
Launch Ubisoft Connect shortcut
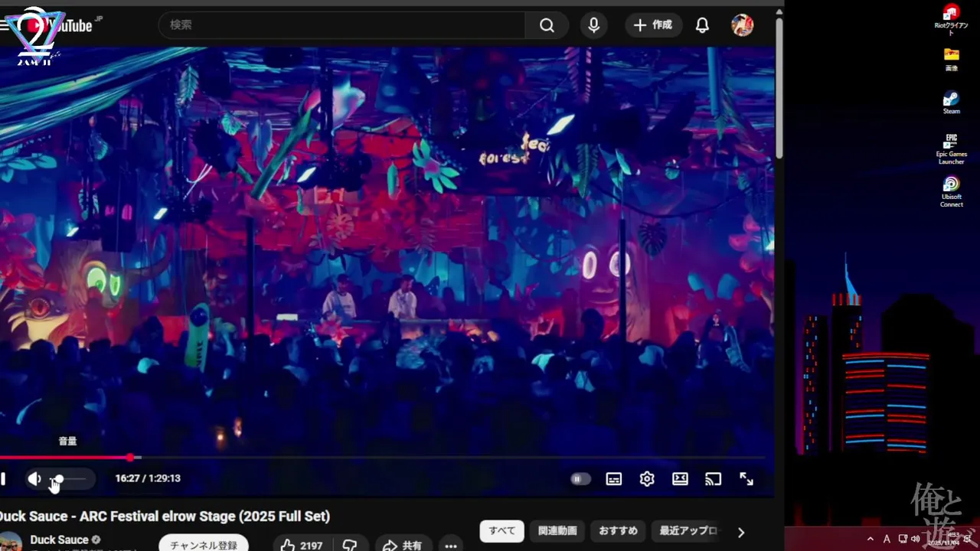[951, 192]
